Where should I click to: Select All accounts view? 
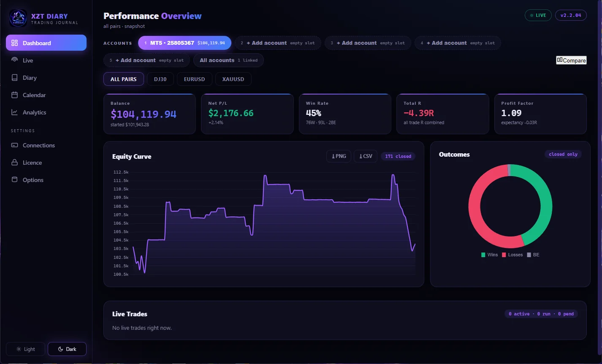click(x=228, y=60)
